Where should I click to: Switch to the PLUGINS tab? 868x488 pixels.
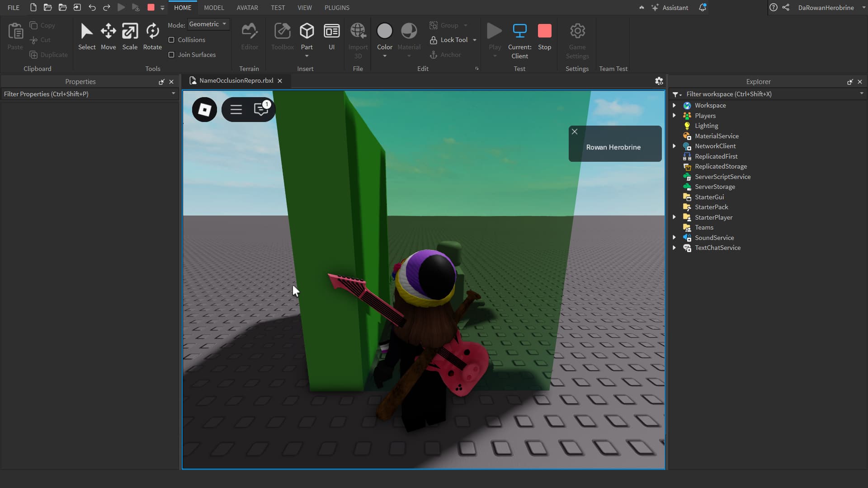coord(337,8)
